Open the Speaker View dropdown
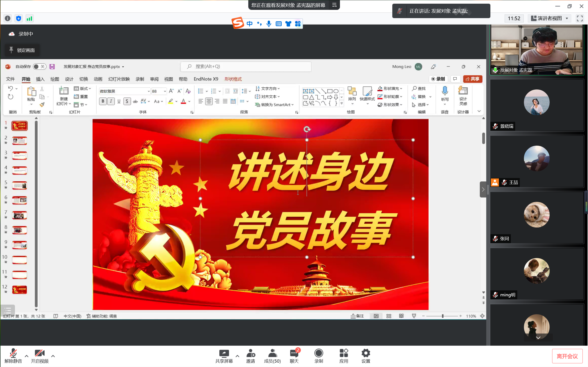Image resolution: width=588 pixels, height=367 pixels. (x=550, y=18)
